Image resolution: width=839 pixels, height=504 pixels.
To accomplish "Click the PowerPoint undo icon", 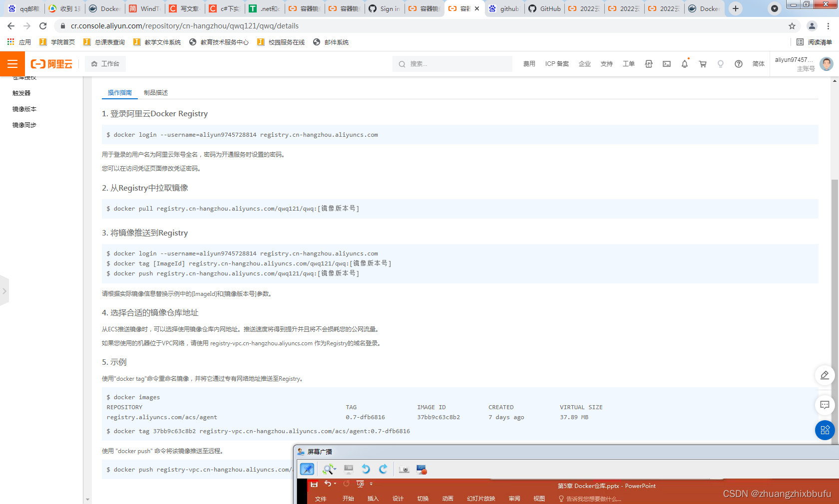I will point(328,484).
